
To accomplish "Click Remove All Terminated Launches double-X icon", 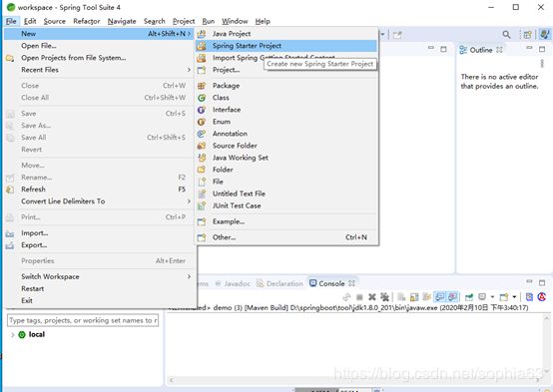I will point(384,297).
